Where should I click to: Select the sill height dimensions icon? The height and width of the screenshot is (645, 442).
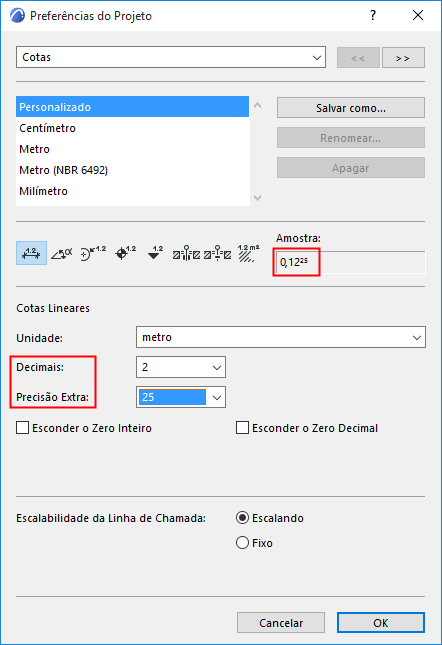[217, 253]
